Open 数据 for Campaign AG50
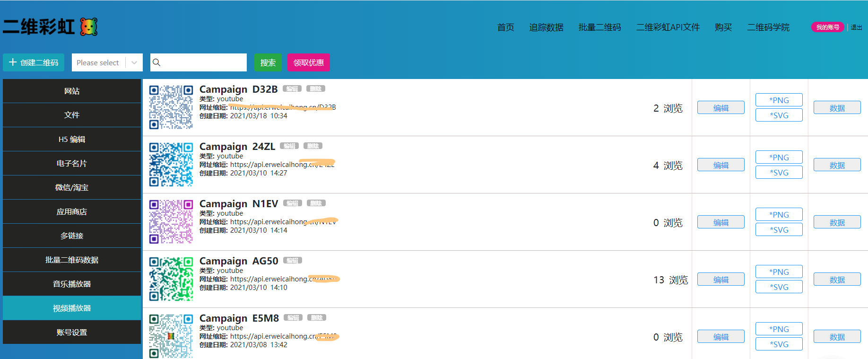 coord(837,280)
